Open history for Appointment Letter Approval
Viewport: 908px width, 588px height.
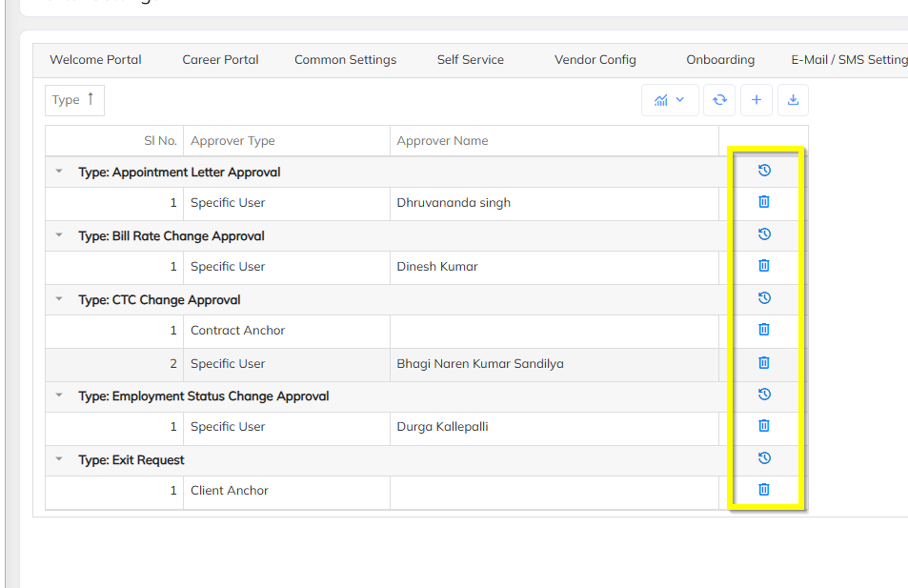pyautogui.click(x=764, y=171)
